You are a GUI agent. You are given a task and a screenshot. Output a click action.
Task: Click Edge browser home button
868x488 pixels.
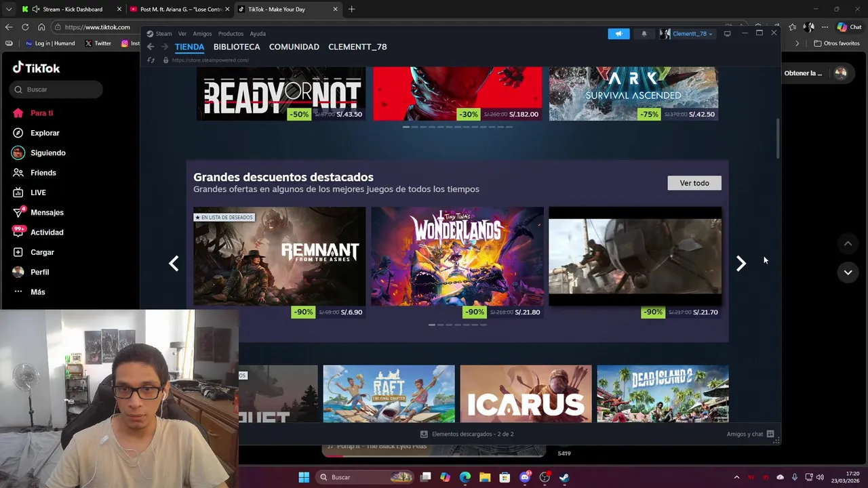point(41,27)
